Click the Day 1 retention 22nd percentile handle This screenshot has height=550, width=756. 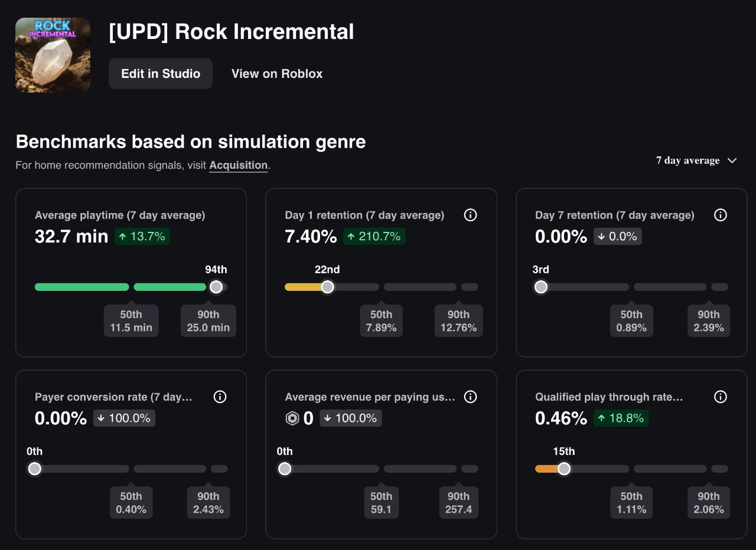327,287
